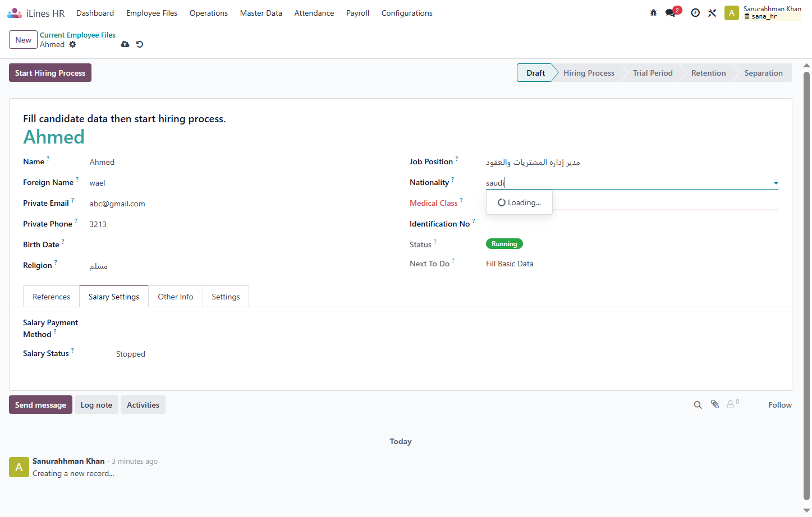This screenshot has width=812, height=517.
Task: Switch to the Other Info tab
Action: click(x=176, y=297)
